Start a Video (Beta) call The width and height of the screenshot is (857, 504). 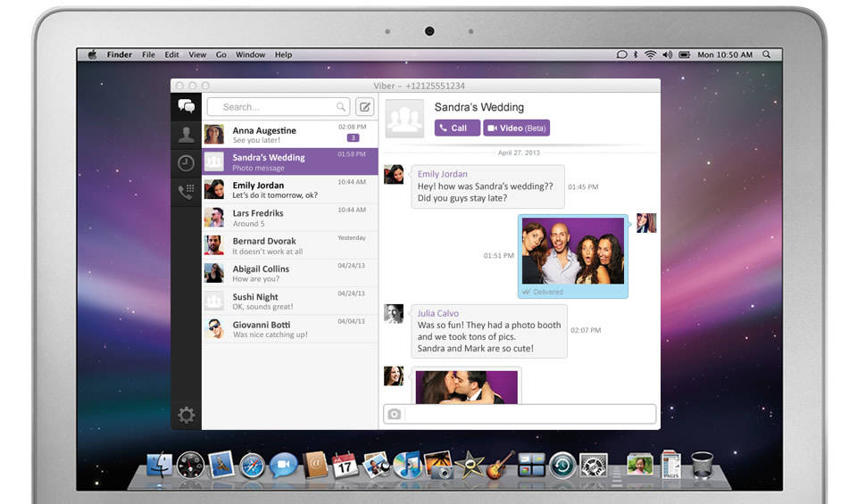point(517,128)
